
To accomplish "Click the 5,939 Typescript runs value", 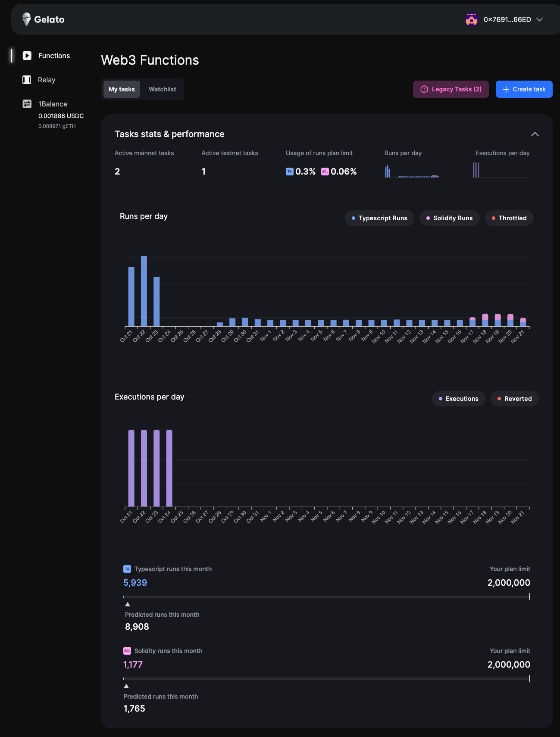I will 135,583.
